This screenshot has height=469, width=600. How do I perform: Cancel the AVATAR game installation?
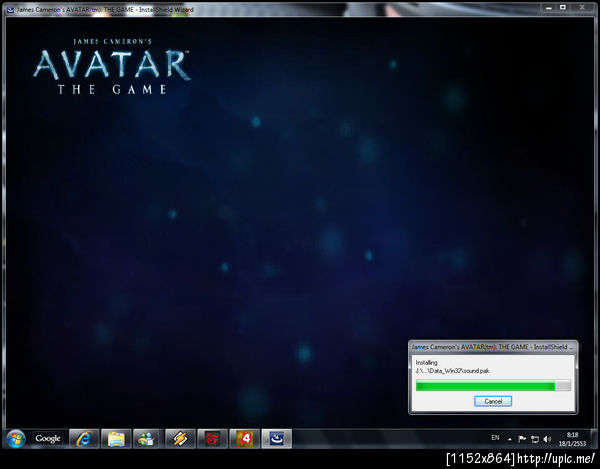[493, 401]
